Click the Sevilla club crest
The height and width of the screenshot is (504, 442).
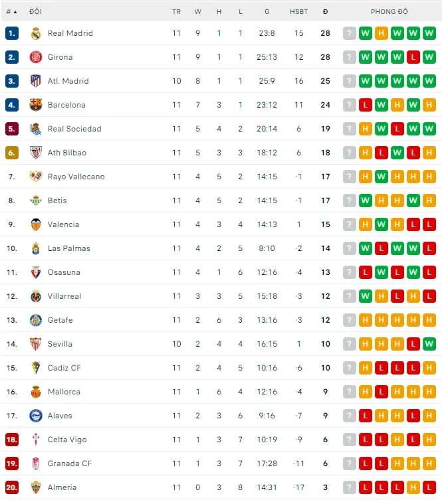(x=36, y=344)
